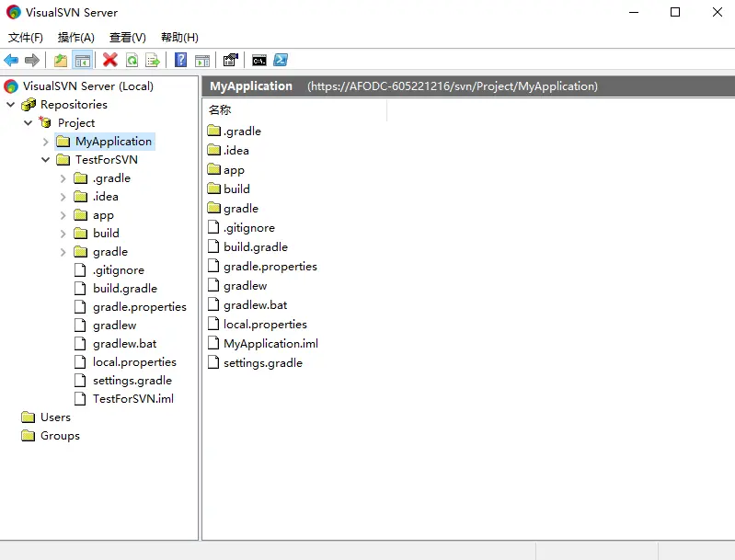Select TestForSVN.iml in the tree

pyautogui.click(x=133, y=399)
